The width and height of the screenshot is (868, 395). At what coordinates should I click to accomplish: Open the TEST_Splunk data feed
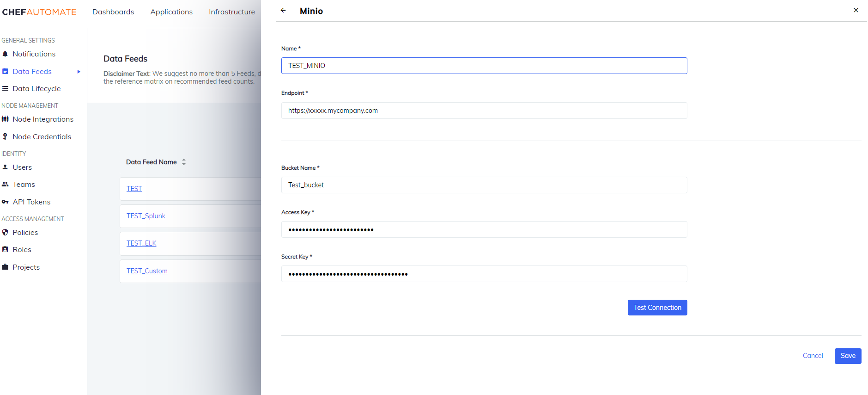[146, 216]
